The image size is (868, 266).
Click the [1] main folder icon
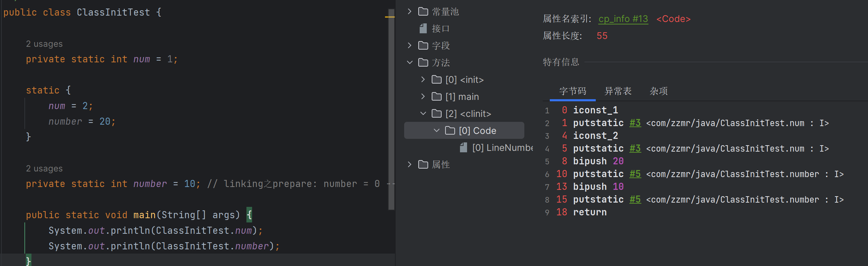click(x=436, y=96)
